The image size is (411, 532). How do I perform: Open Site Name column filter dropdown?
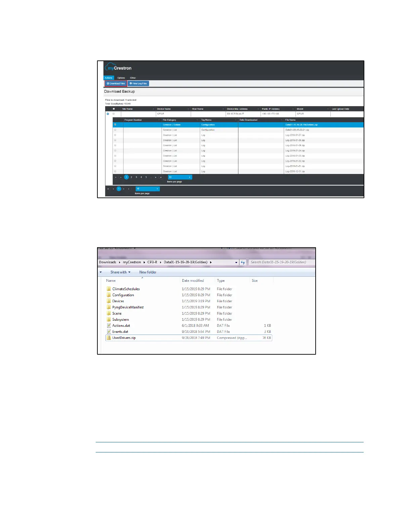[153, 109]
